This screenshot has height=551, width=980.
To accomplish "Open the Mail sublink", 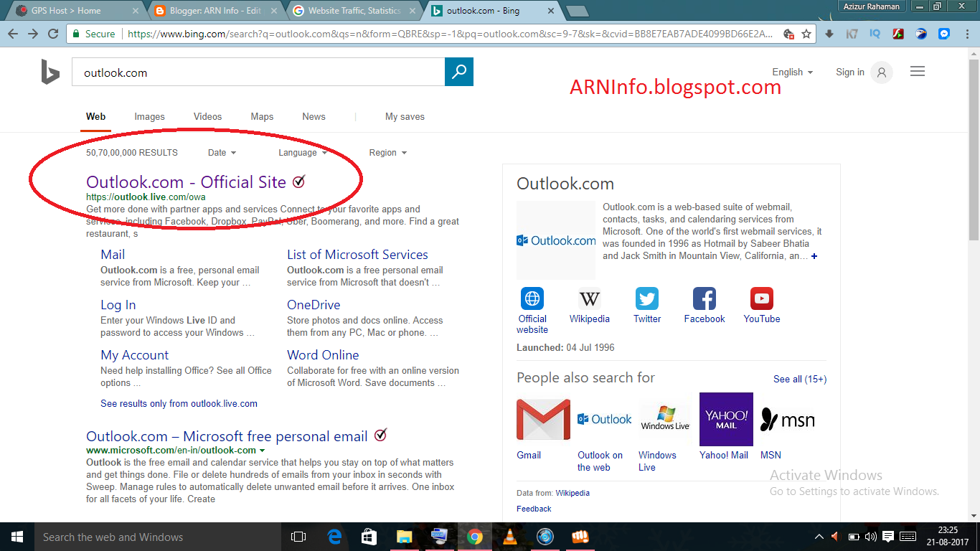I will coord(113,255).
